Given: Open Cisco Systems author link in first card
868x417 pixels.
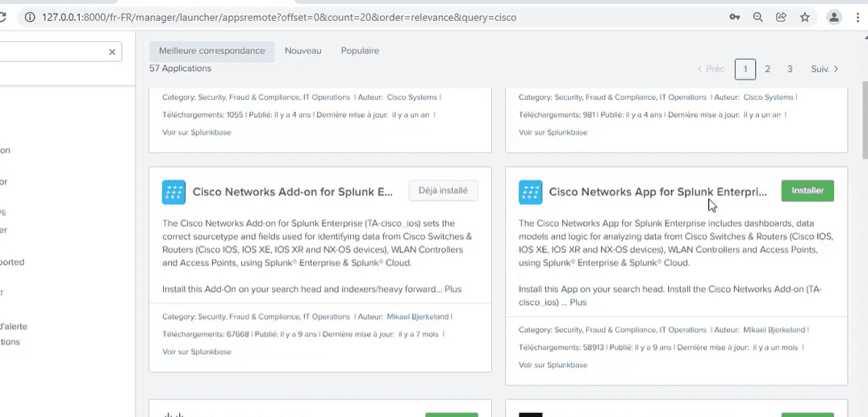Looking at the screenshot, I should click(412, 98).
